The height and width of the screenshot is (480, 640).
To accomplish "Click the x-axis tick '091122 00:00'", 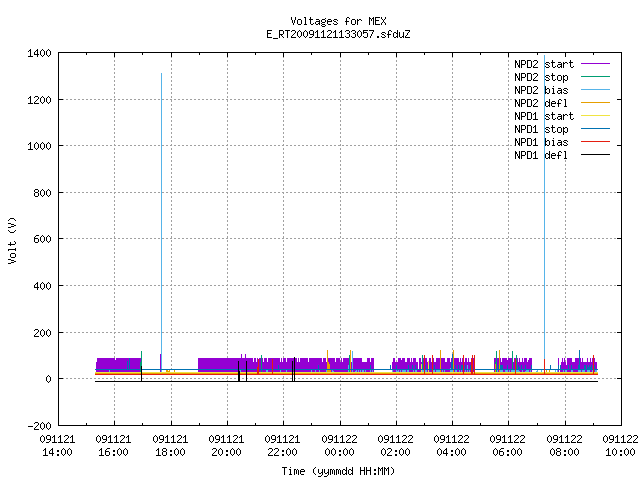I will click(340, 446).
